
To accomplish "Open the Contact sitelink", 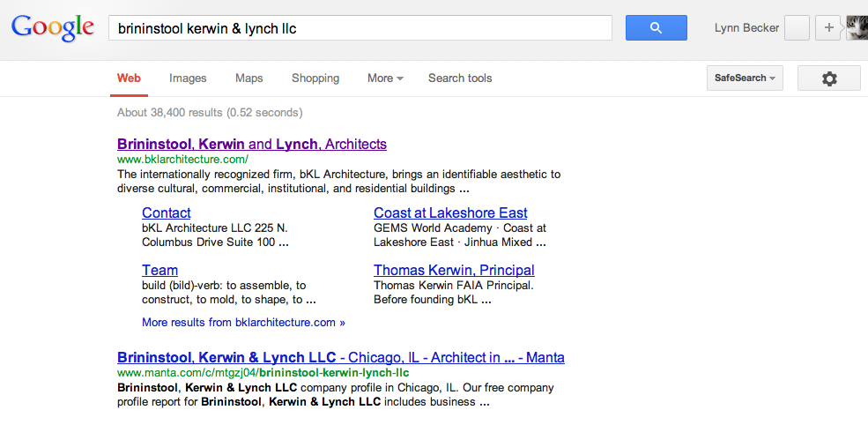I will tap(166, 212).
